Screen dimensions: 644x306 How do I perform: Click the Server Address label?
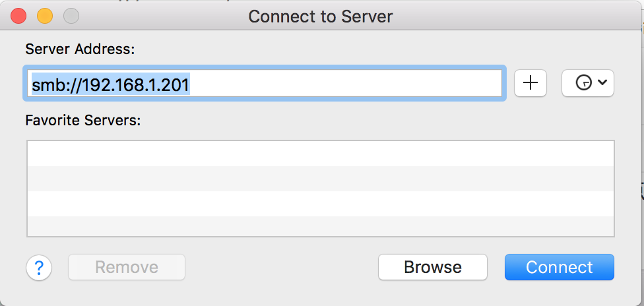coord(79,49)
